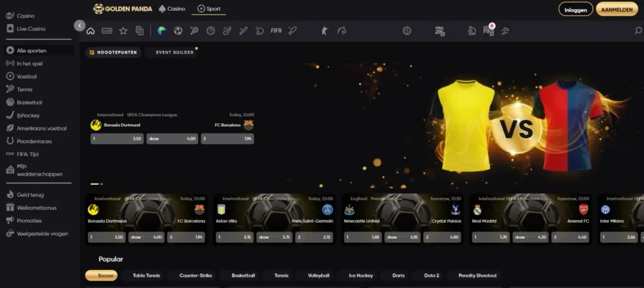This screenshot has height=288, width=644.
Task: Open the search magnifier icon
Action: pos(638,30)
